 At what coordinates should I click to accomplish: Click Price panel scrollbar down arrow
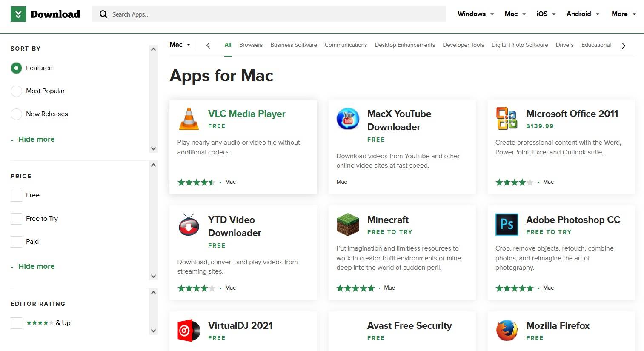(x=154, y=276)
